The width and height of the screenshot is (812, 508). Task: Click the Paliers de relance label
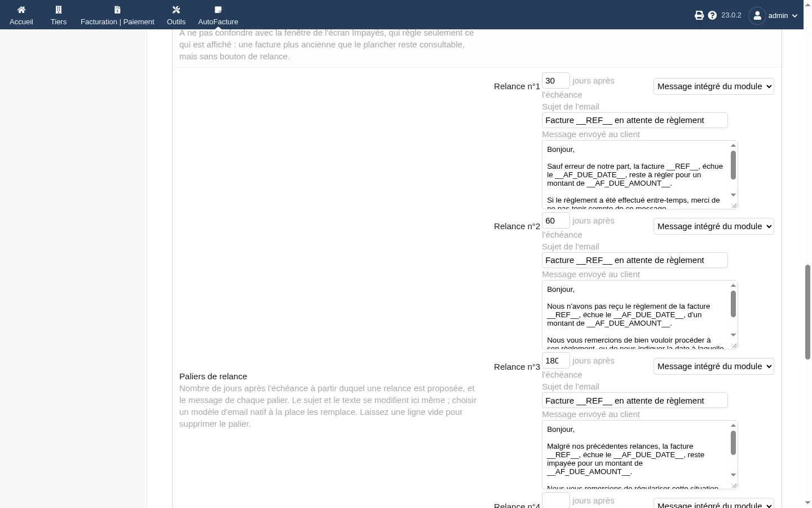pos(213,376)
